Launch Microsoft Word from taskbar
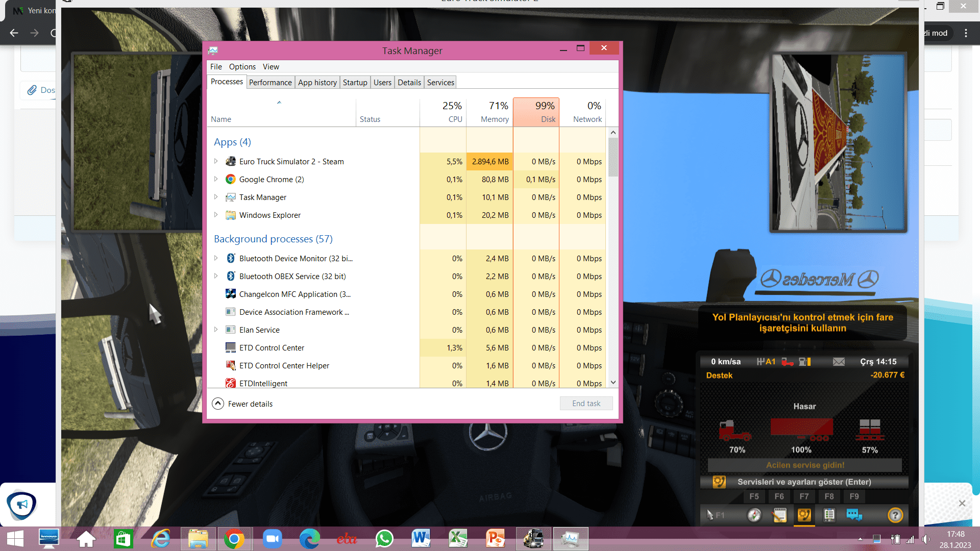The height and width of the screenshot is (551, 980). click(x=421, y=539)
